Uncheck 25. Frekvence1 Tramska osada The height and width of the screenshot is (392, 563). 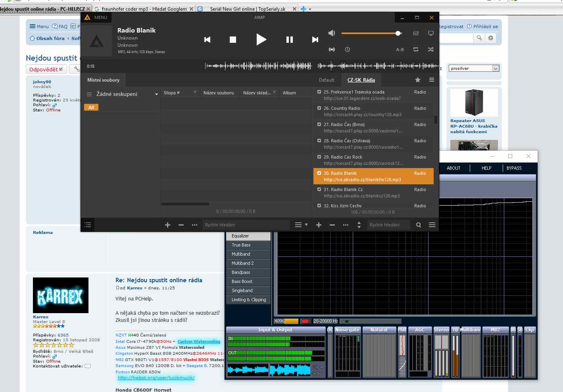(319, 92)
